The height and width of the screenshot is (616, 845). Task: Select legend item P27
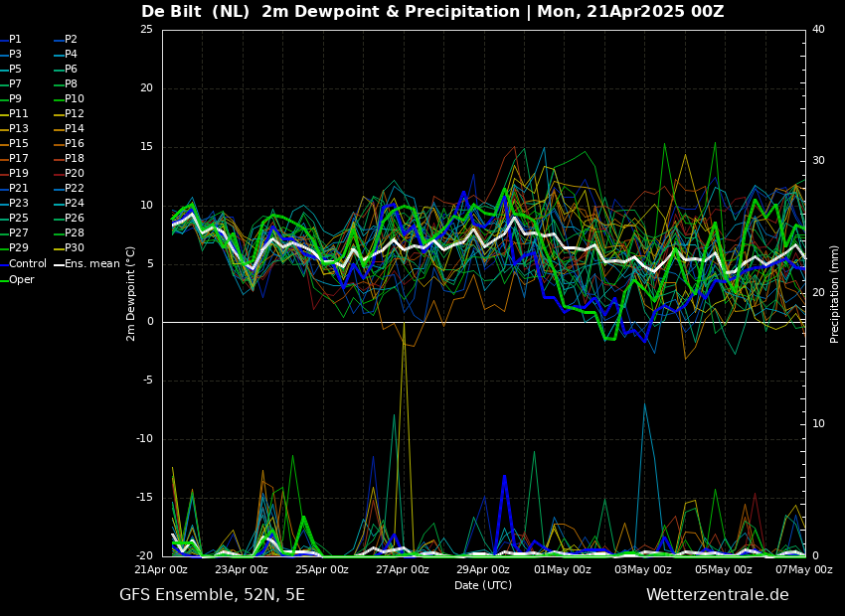click(15, 232)
